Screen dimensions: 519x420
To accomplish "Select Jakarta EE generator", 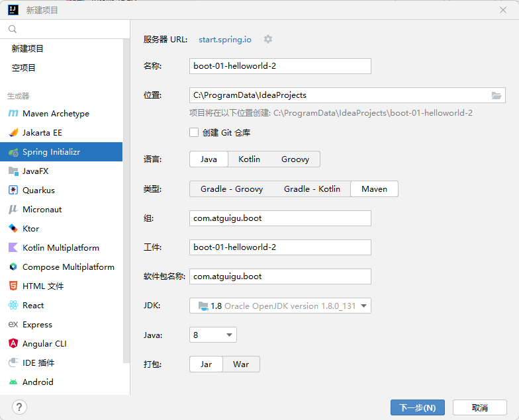I will tap(61, 132).
